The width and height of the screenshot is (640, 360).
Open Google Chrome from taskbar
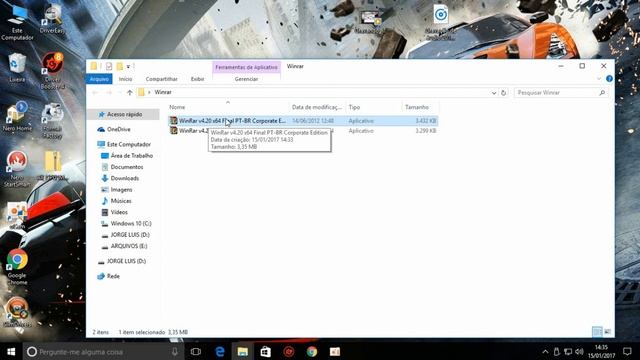pyautogui.click(x=312, y=351)
